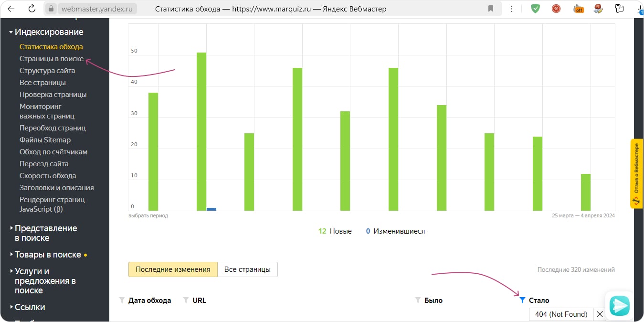Open Страницы в поиске in sidebar
The image size is (644, 322).
tap(51, 59)
